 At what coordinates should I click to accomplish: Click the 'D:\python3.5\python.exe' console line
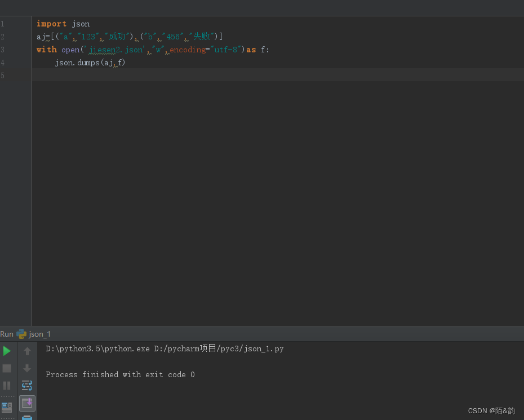[x=165, y=348]
